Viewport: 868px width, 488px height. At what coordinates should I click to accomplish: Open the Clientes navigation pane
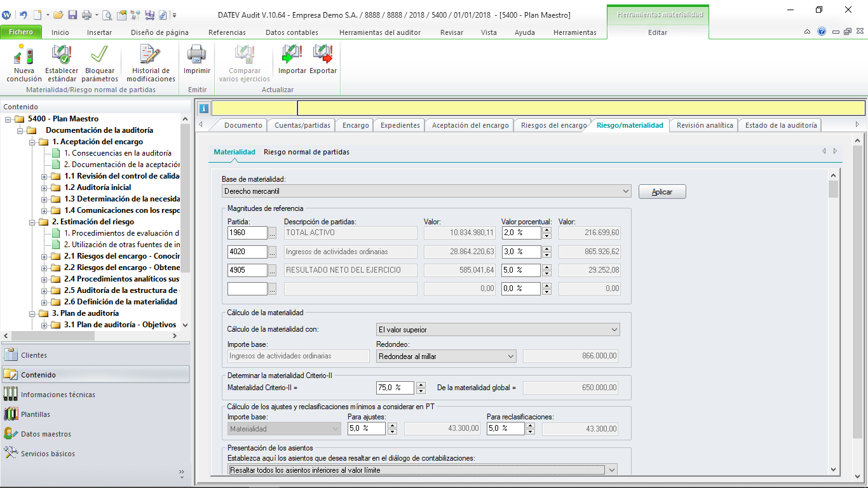tap(95, 355)
